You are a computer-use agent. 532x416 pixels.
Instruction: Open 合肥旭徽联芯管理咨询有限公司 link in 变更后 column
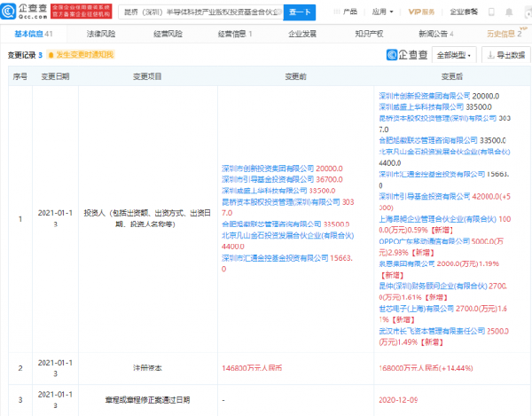point(428,140)
